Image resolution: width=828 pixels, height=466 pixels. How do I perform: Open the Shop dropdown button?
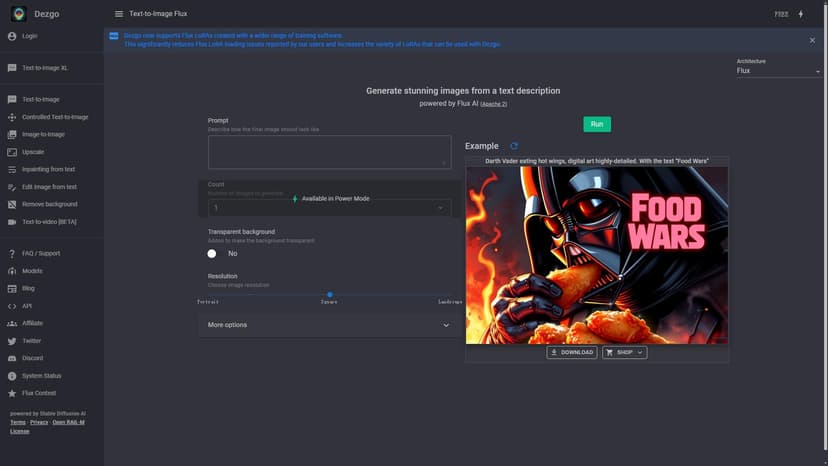[x=624, y=352]
